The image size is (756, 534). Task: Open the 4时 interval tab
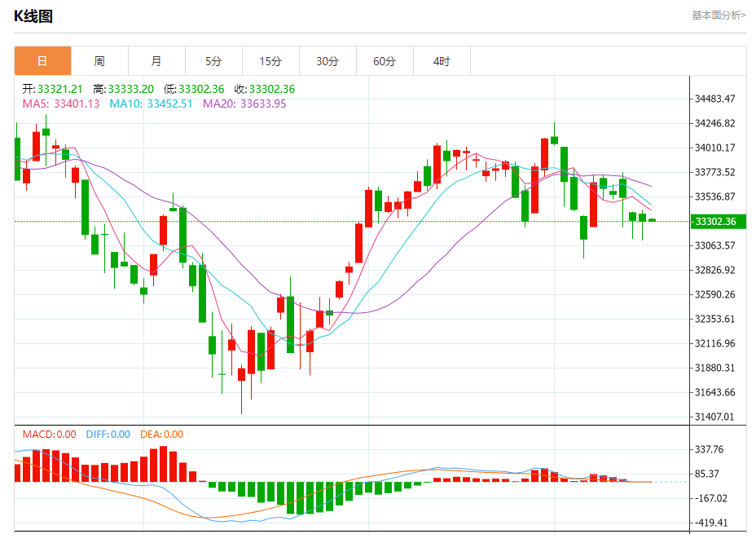coord(442,61)
